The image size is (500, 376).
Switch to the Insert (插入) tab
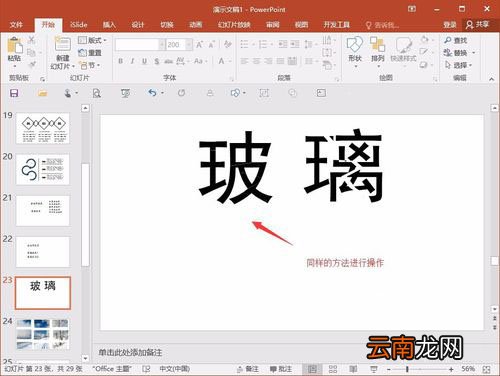tap(109, 25)
